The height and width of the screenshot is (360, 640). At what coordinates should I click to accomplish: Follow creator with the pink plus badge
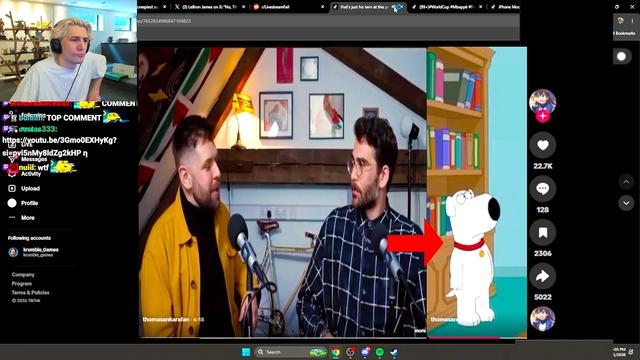point(542,116)
